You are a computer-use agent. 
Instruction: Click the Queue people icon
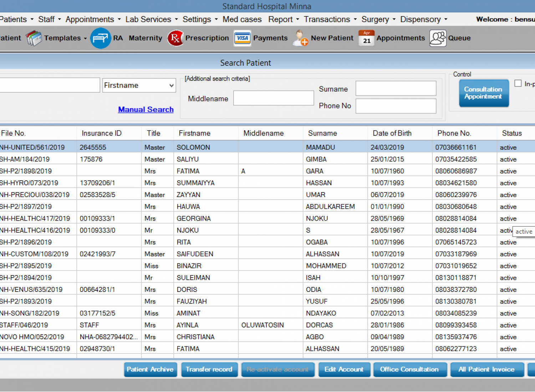[438, 38]
